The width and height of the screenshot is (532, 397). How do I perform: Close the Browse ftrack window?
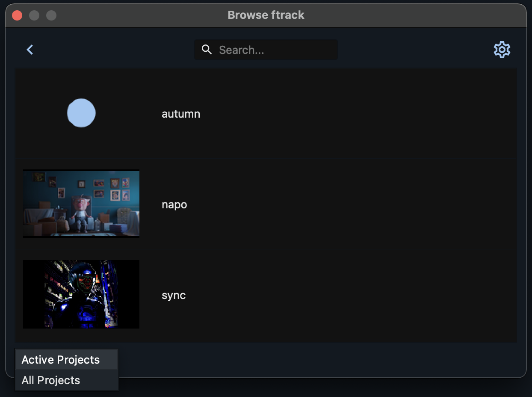17,15
